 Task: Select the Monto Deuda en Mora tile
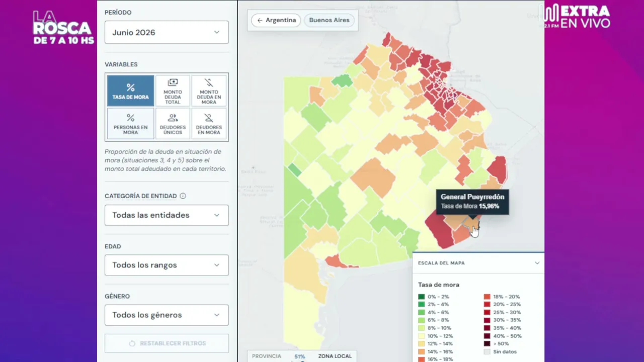point(209,90)
